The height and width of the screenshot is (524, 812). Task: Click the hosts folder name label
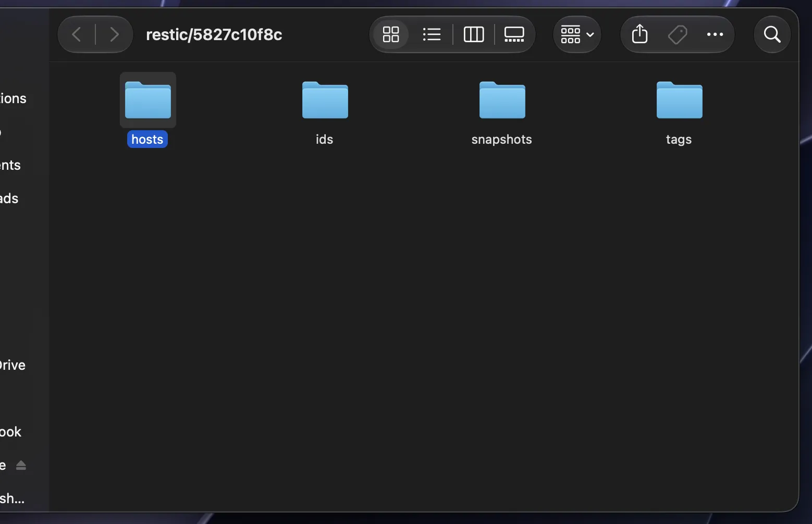pos(147,139)
